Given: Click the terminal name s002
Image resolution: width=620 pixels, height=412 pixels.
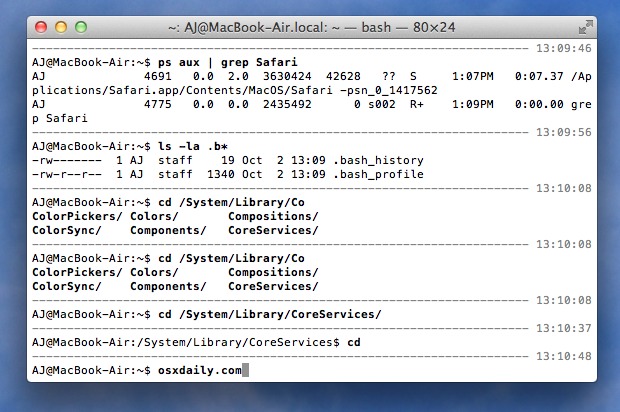Looking at the screenshot, I should (x=382, y=104).
